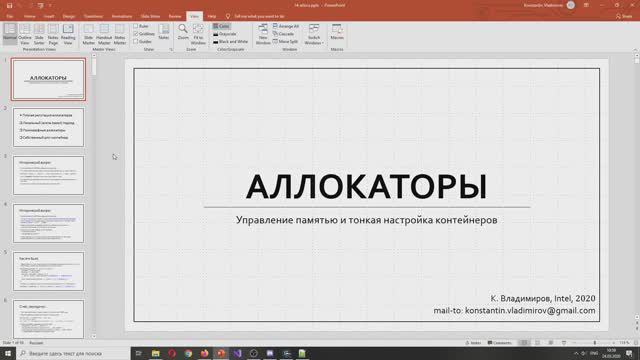This screenshot has width=640, height=360.
Task: Cascade the open windows
Action: pyautogui.click(x=283, y=34)
